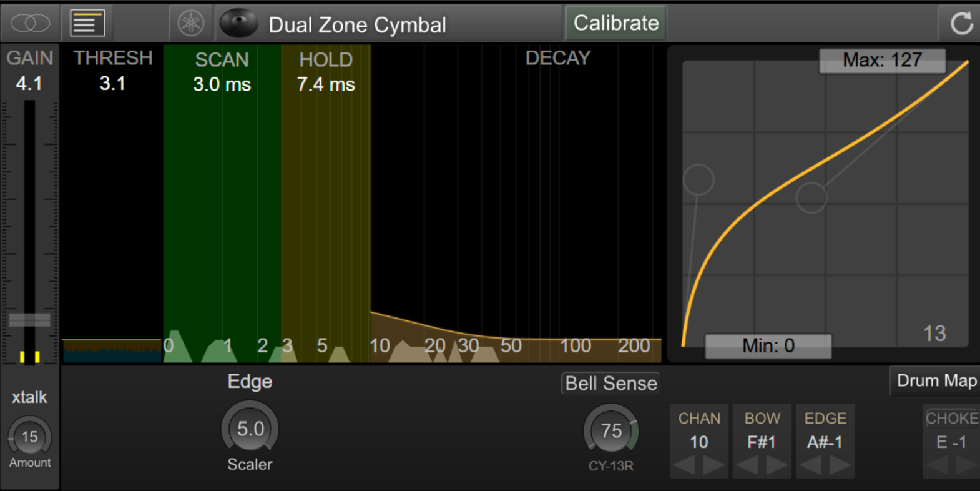Click the xtalk Amount knob
This screenshot has height=491, width=980.
[29, 437]
